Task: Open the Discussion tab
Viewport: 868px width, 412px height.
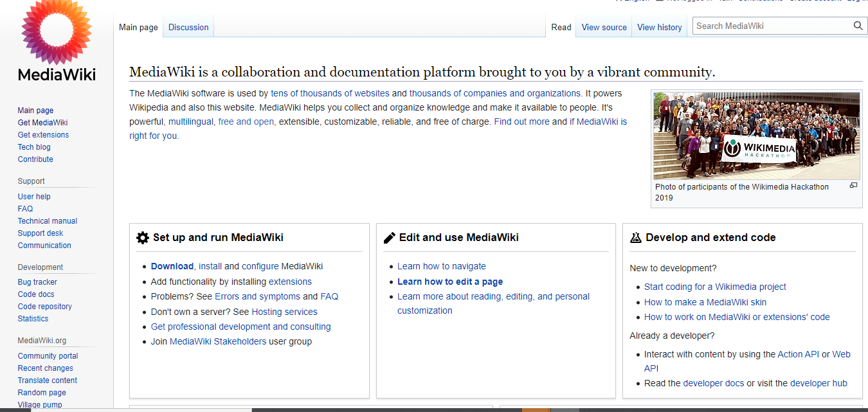Action: point(188,27)
